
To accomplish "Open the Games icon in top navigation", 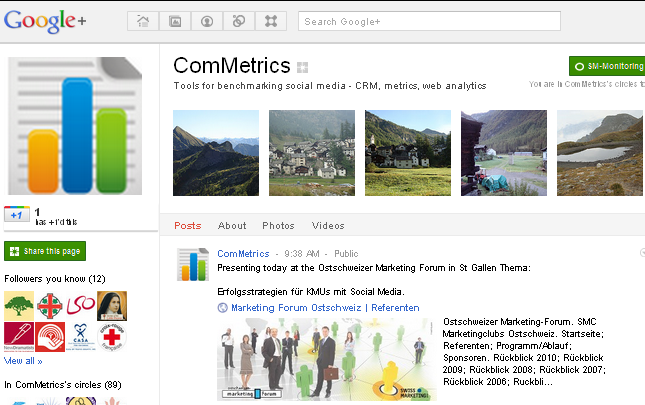I will click(271, 21).
